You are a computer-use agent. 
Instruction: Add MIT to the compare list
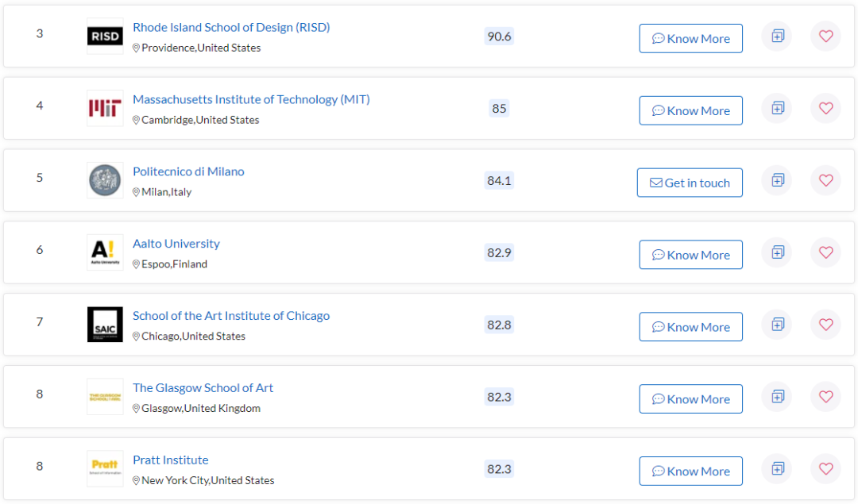(777, 108)
